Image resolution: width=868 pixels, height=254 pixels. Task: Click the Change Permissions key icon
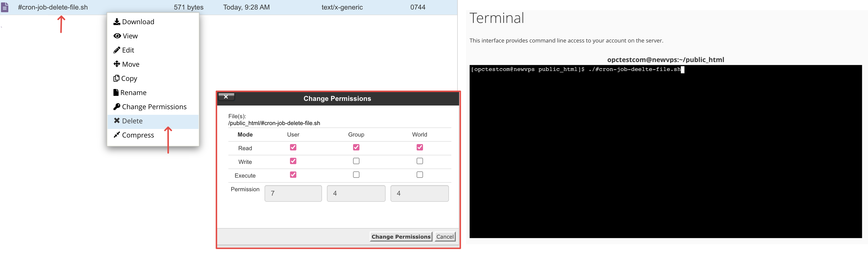pyautogui.click(x=117, y=107)
